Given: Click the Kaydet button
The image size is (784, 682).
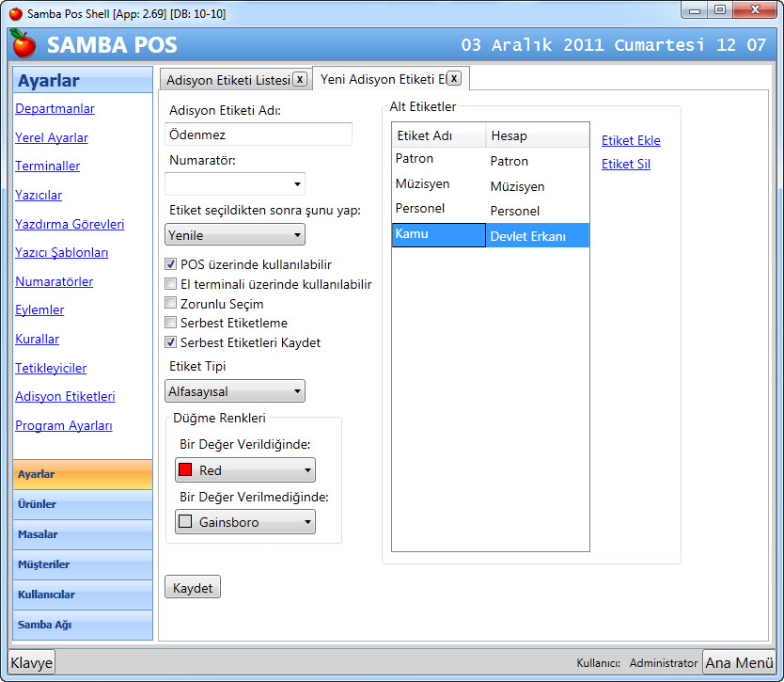Looking at the screenshot, I should pos(193,587).
